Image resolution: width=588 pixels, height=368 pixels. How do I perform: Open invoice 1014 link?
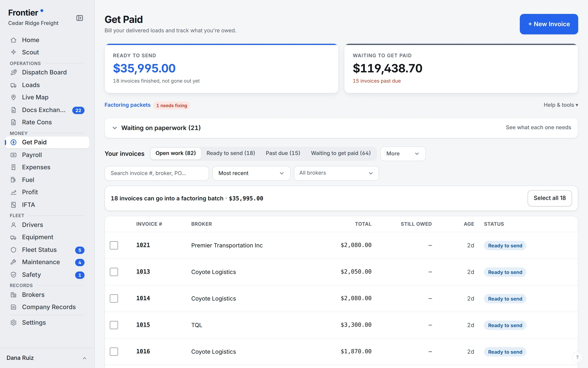[x=143, y=298]
